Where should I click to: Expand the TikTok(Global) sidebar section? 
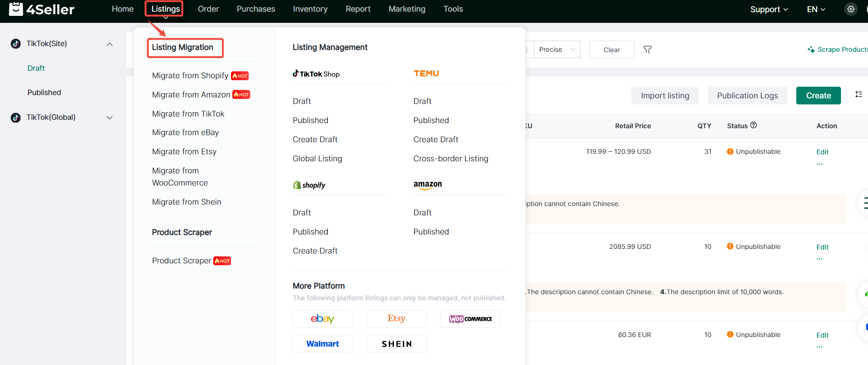tap(110, 117)
